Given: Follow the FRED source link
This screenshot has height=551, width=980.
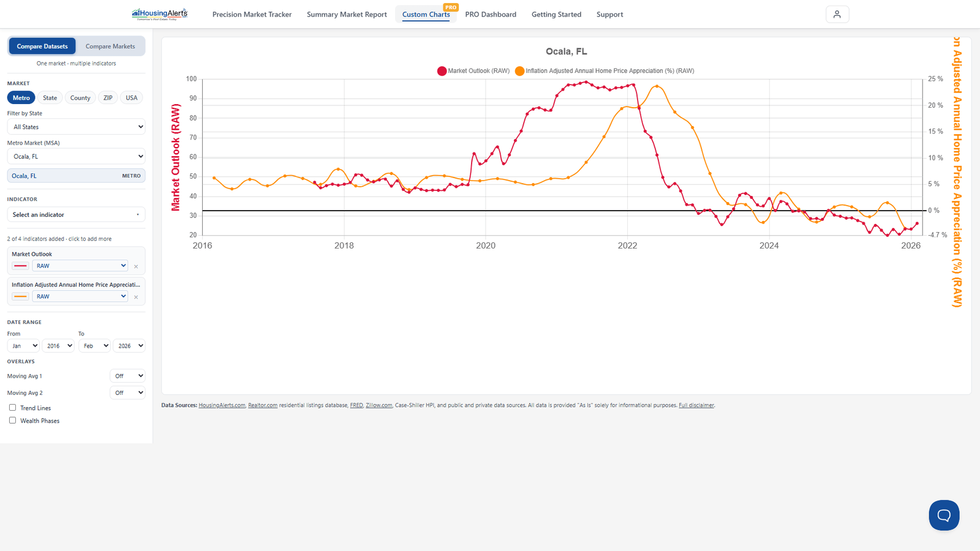Looking at the screenshot, I should [356, 405].
